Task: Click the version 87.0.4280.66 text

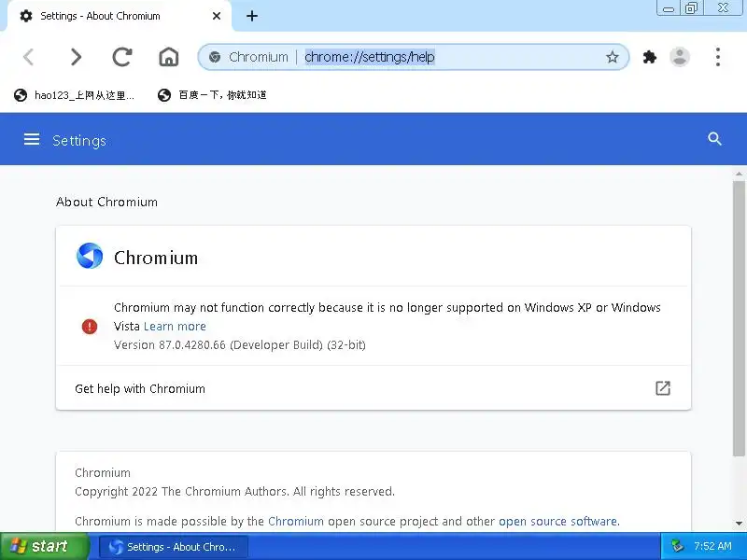Action: pyautogui.click(x=240, y=344)
